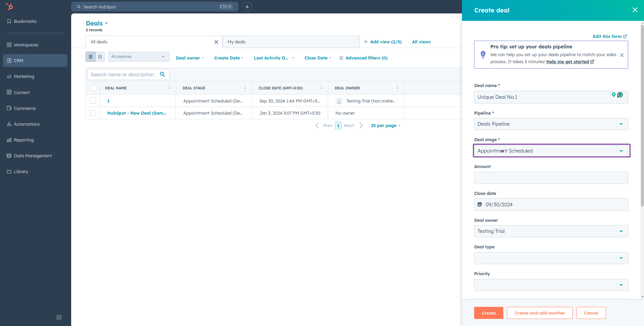Click the Create button

(489, 313)
